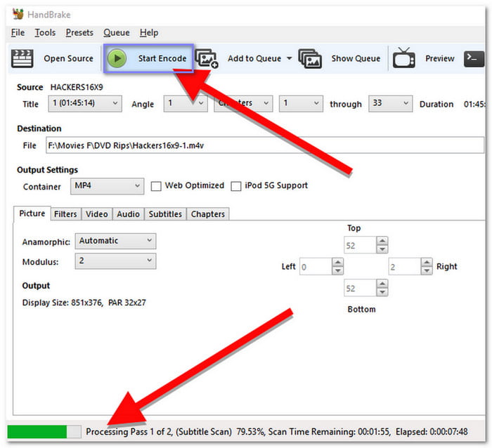Switch to the Audio tab
The height and width of the screenshot is (448, 492).
pyautogui.click(x=128, y=214)
